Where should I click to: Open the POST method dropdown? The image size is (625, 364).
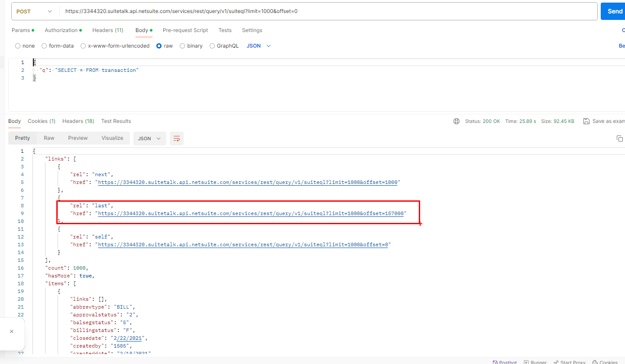pos(35,11)
